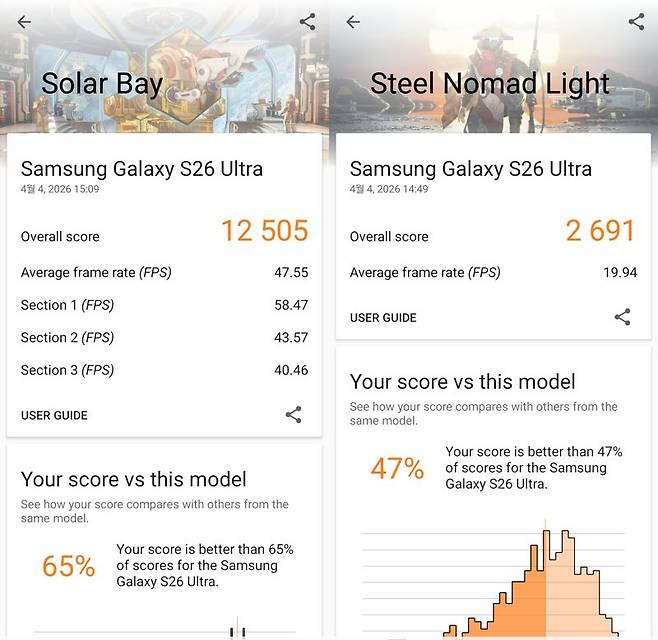
Task: Tap share icon in Solar Bay score card
Action: point(293,415)
